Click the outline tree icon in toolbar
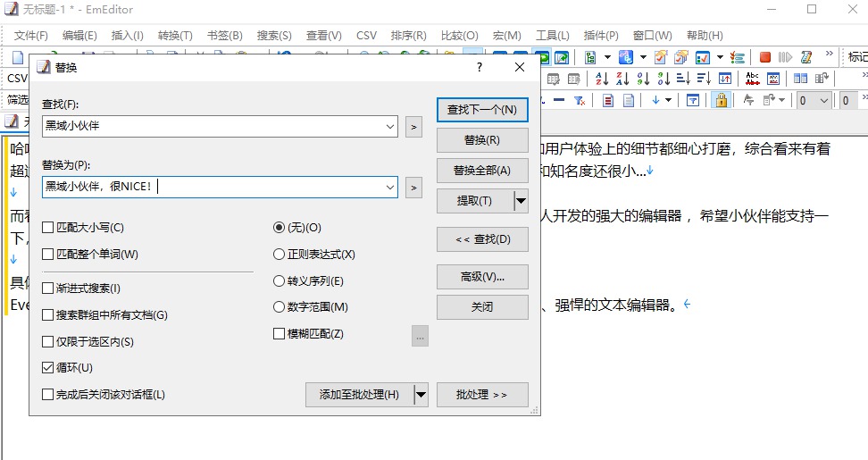This screenshot has width=868, height=460. pos(590,57)
